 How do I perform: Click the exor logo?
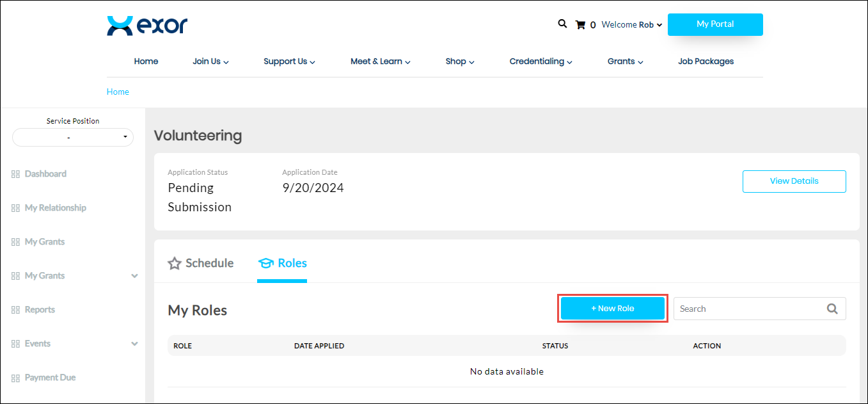[x=147, y=26]
